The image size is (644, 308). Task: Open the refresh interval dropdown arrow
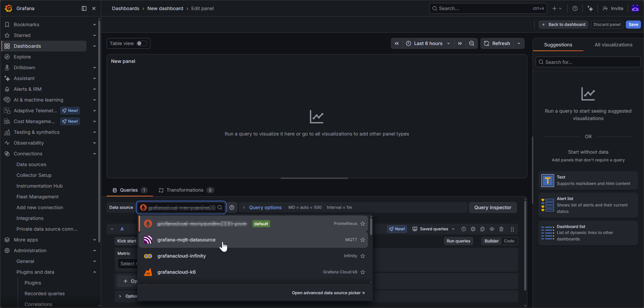(519, 43)
